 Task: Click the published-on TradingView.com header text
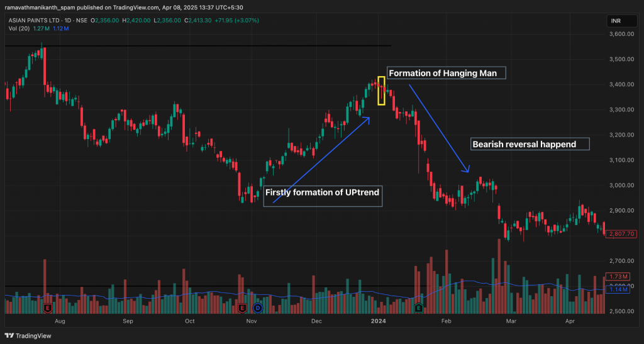click(124, 8)
